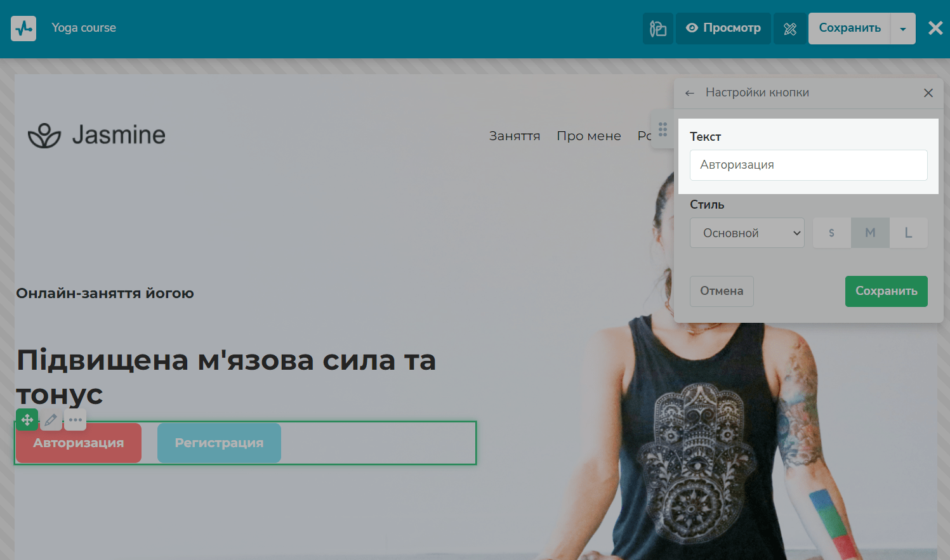Click the pencil edit block icon
This screenshot has width=950, height=560.
coord(51,420)
